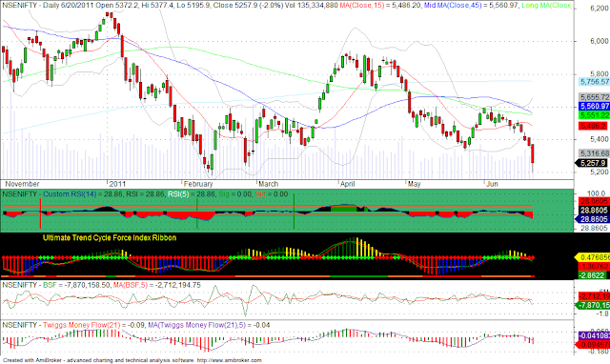This screenshot has width=610, height=364.
Task: Select the blue 5,560.97 value tag
Action: point(594,106)
